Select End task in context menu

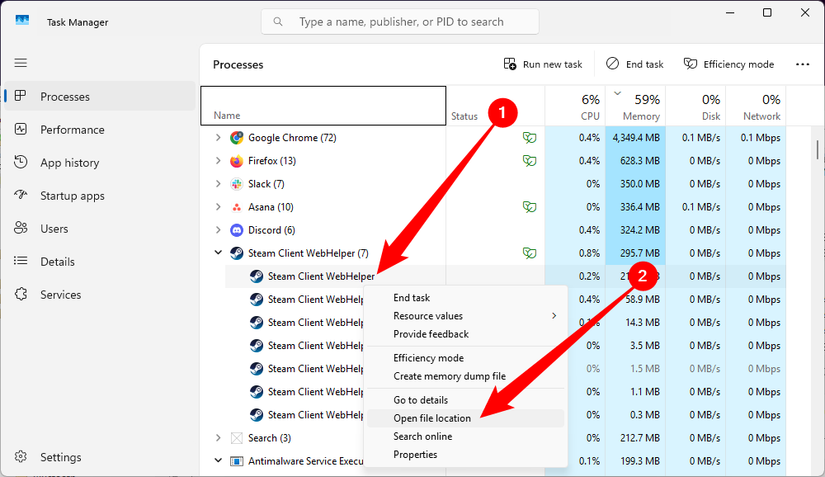point(412,298)
